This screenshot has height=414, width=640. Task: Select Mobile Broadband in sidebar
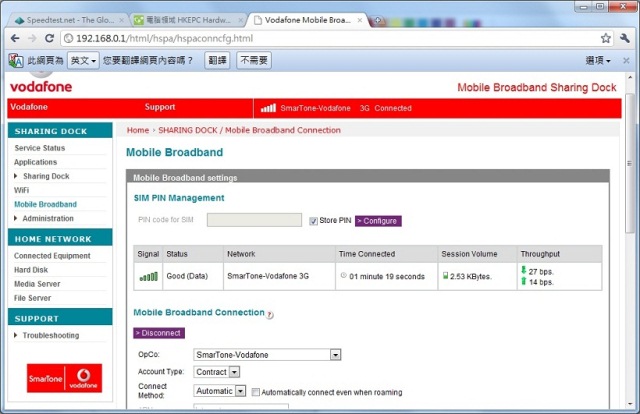(x=45, y=204)
